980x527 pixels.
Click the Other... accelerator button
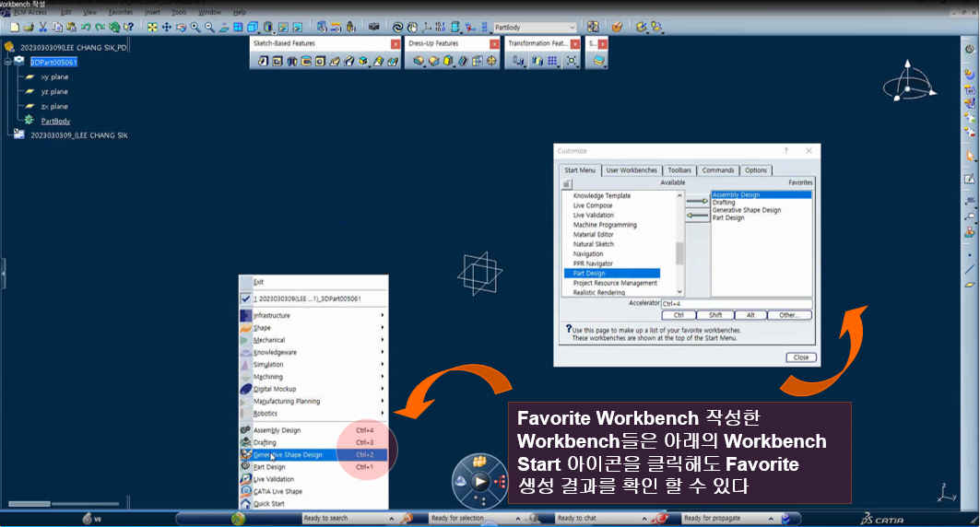(x=789, y=315)
